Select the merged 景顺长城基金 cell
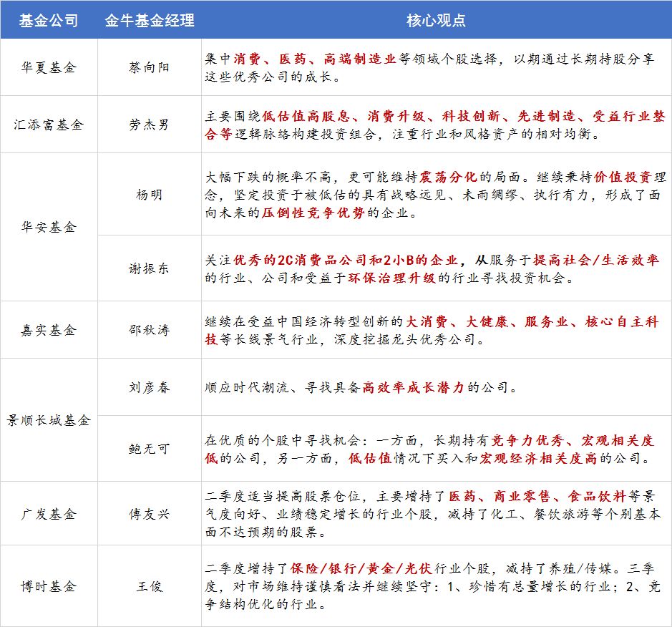This screenshot has height=627, width=672. coord(49,420)
